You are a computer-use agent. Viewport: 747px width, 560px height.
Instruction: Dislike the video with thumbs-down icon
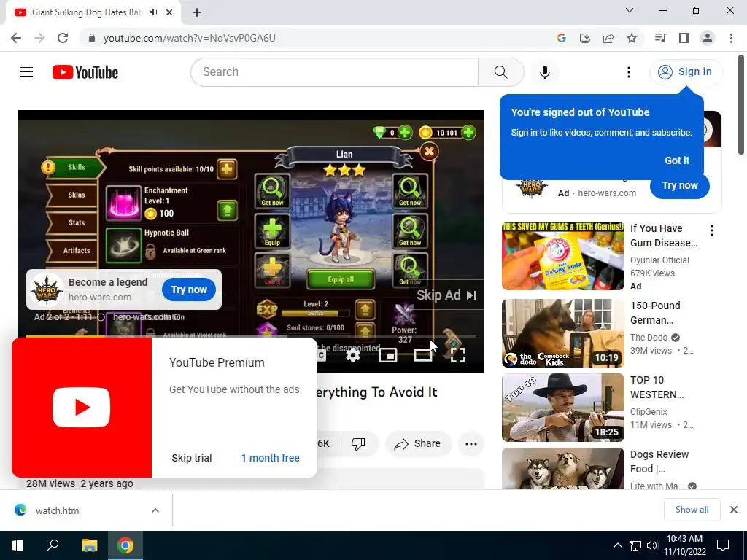pos(358,444)
